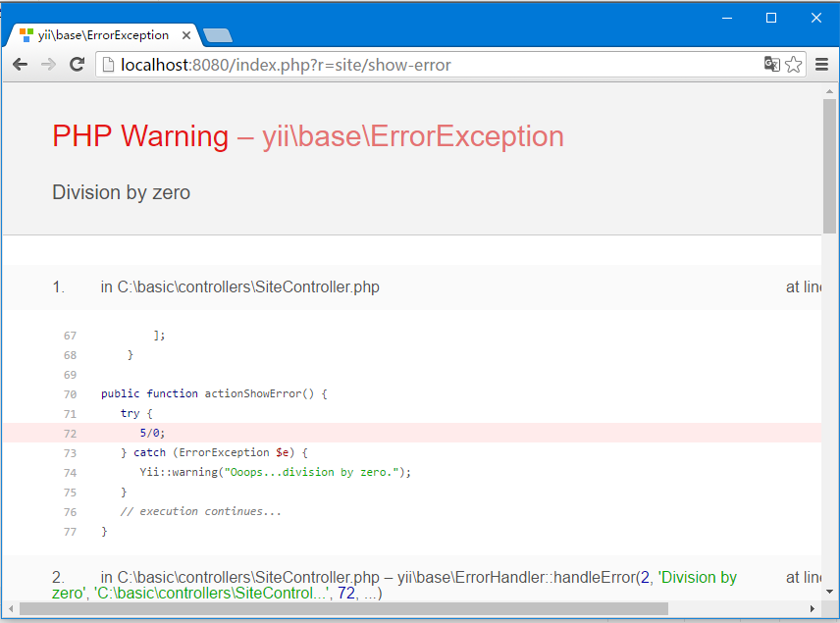Click the "Division by zero" message
This screenshot has height=623, width=840.
tap(121, 192)
